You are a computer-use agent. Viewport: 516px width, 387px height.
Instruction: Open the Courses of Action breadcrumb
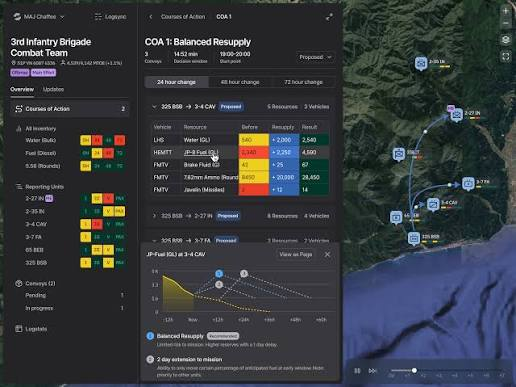pos(183,17)
